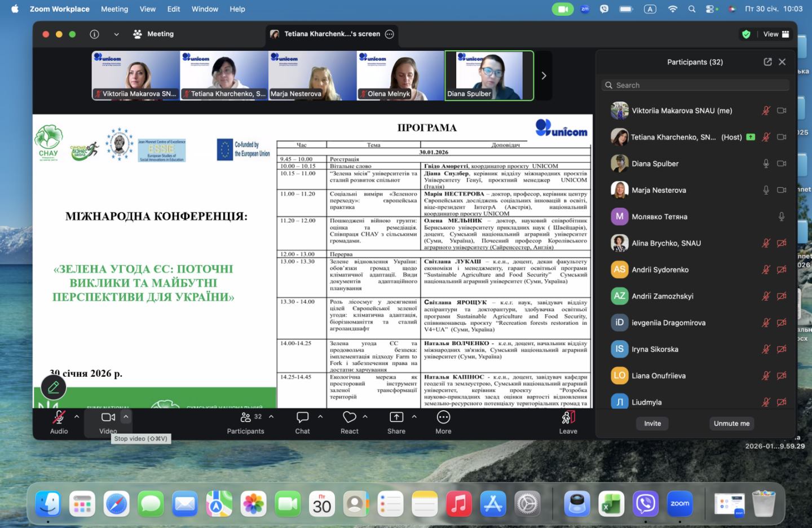This screenshot has height=528, width=812.
Task: Click the Invite button
Action: coord(652,424)
